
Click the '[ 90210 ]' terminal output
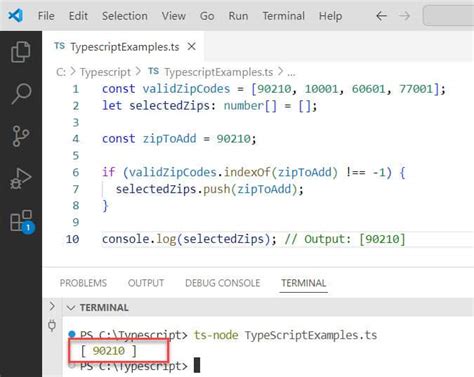pos(109,351)
